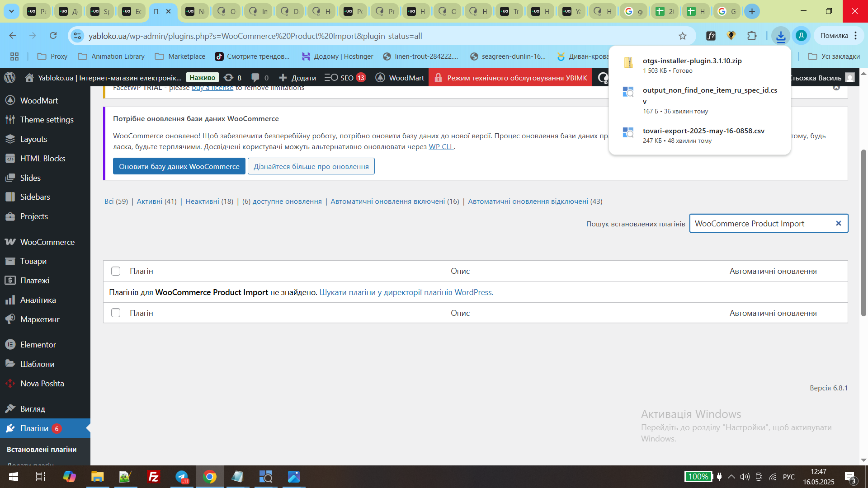Open Аналітика in the sidebar

tap(38, 300)
